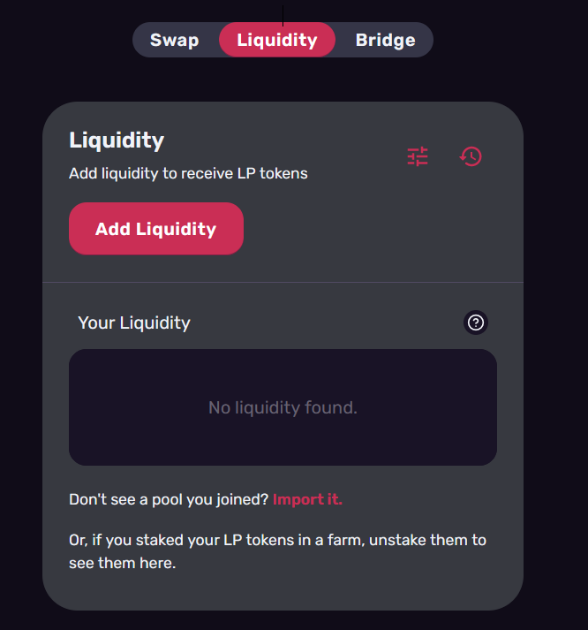Switch to the Swap tab
This screenshot has height=630, width=588.
[175, 40]
